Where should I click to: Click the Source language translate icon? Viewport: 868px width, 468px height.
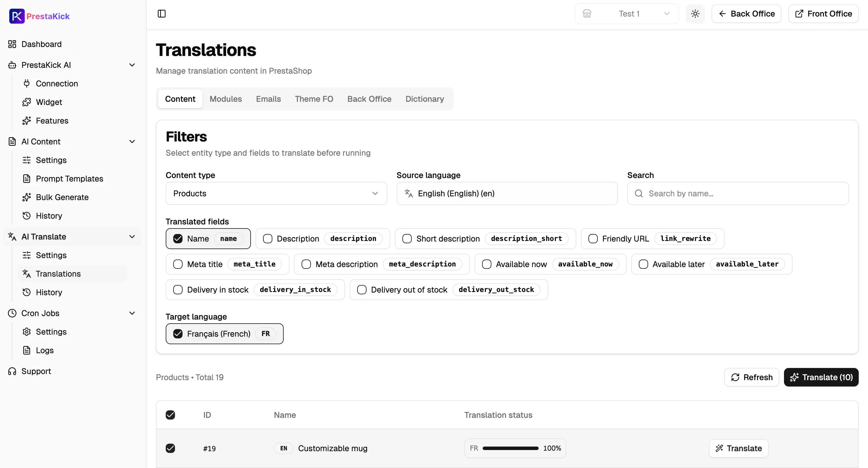click(x=409, y=193)
